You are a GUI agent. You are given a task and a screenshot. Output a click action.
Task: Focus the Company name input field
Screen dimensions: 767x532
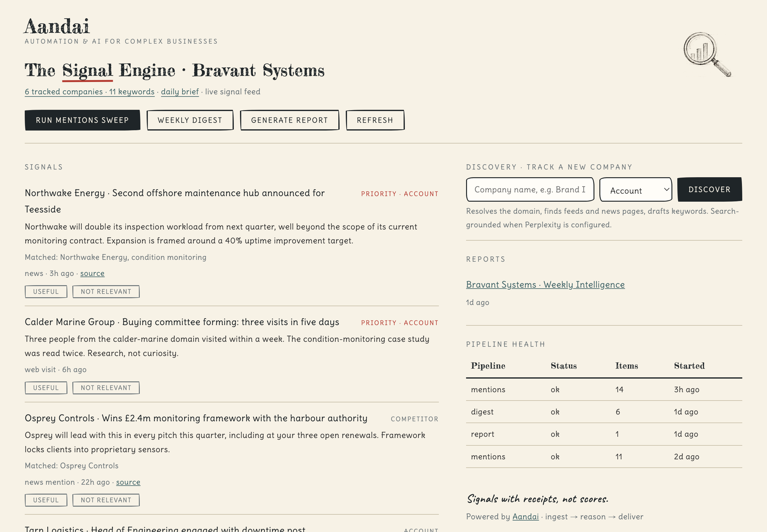530,189
